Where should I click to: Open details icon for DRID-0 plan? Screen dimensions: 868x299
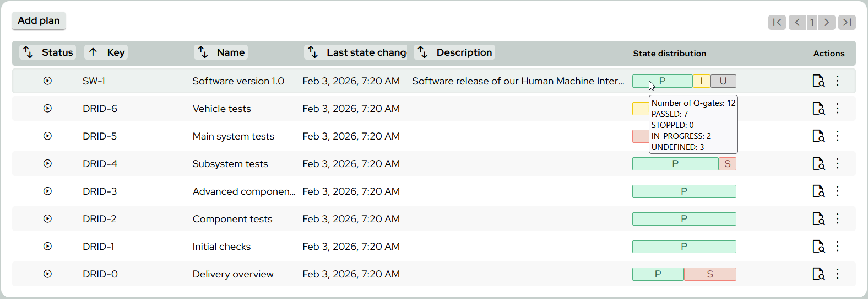pyautogui.click(x=818, y=274)
